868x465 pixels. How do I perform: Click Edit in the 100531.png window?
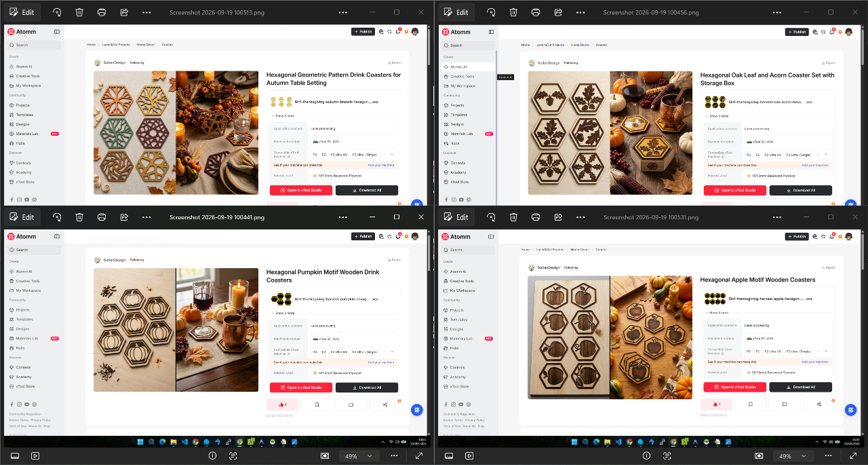(456, 217)
